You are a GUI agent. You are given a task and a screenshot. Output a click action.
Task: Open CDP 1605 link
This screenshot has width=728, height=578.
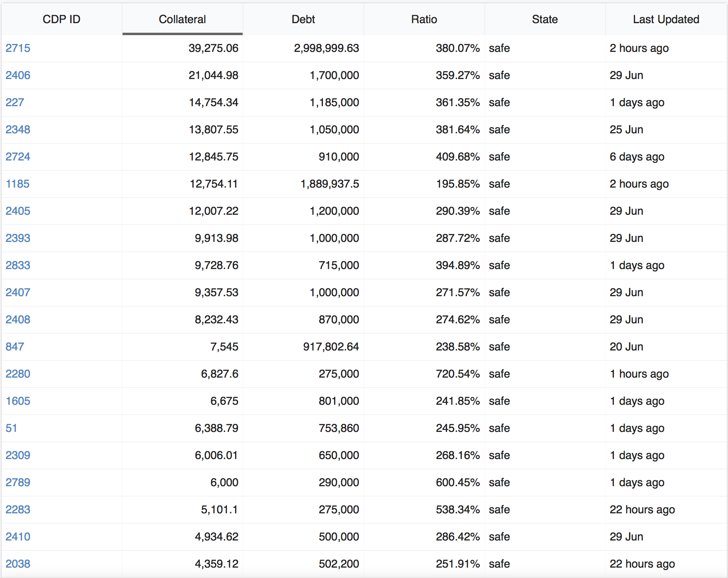click(x=18, y=401)
